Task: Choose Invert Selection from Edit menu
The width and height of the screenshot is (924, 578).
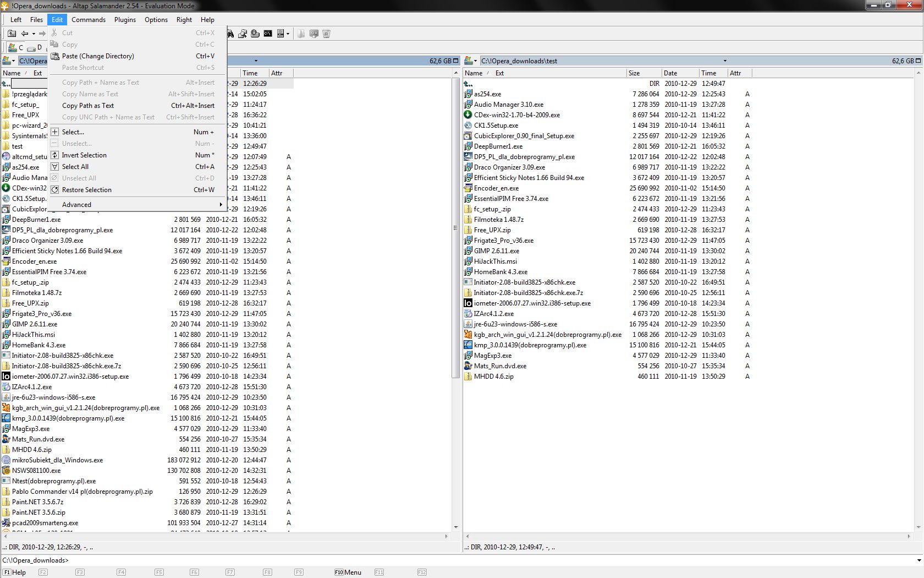Action: pyautogui.click(x=137, y=155)
